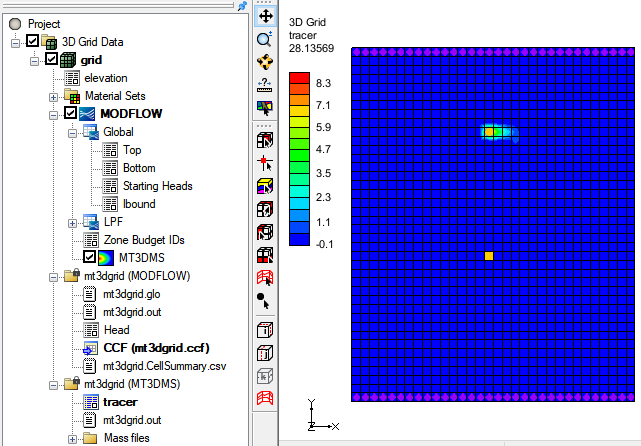Pick the Select Material Zones colored cube tool
Viewport: 641px width, 446px height.
265,186
